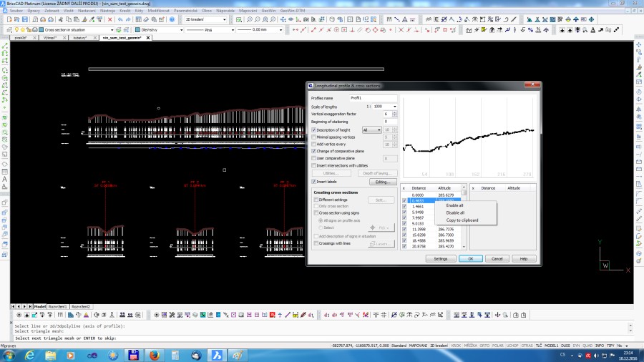The height and width of the screenshot is (362, 644).
Task: Click the Help button in dialog
Action: click(524, 258)
